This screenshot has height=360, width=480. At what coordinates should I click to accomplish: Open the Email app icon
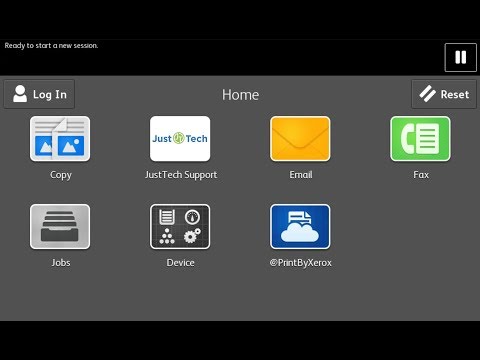[300, 139]
